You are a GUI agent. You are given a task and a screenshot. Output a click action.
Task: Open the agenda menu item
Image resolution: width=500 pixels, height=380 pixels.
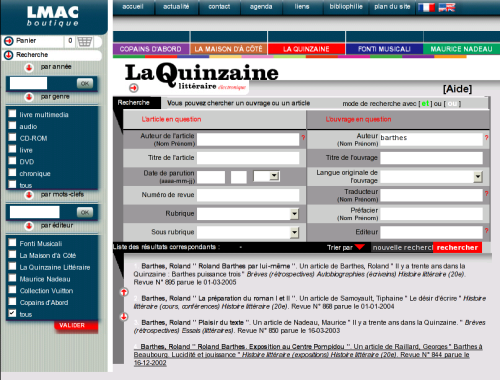pyautogui.click(x=261, y=7)
